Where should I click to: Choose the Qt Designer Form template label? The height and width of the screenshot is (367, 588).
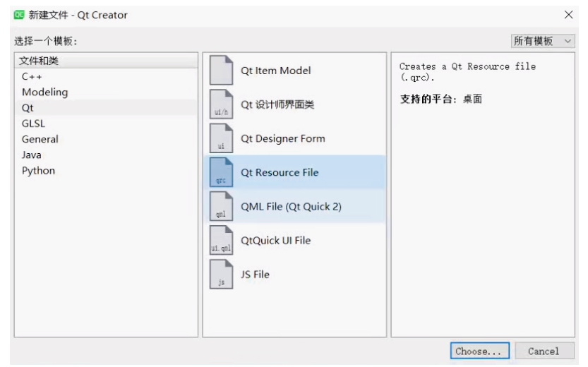[x=283, y=139]
